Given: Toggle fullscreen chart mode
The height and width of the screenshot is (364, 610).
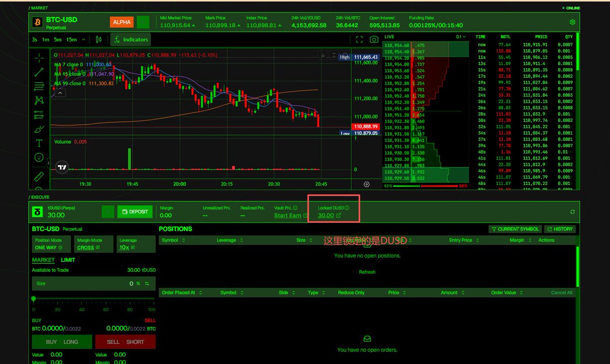Looking at the screenshot, I should [359, 39].
